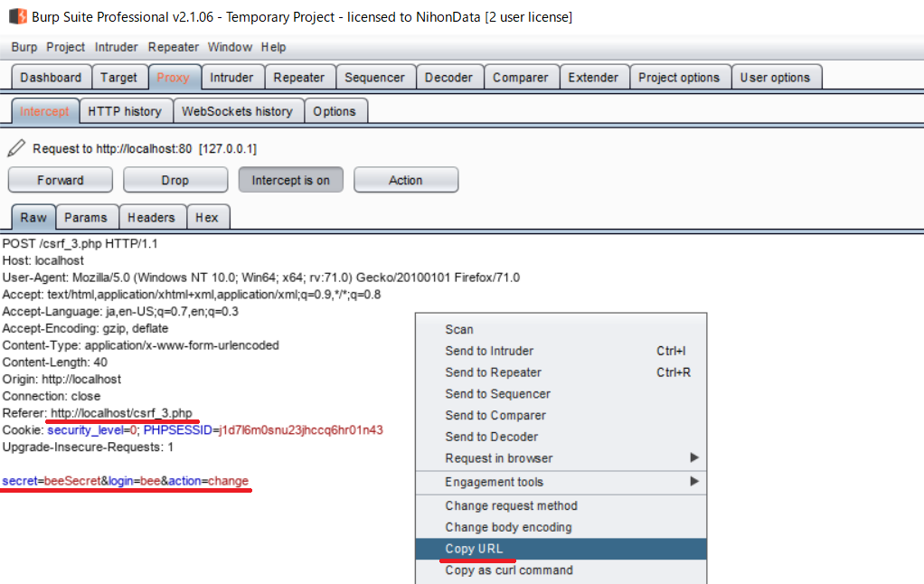Image resolution: width=924 pixels, height=584 pixels.
Task: View the HTTP history sub-tab
Action: 125,111
